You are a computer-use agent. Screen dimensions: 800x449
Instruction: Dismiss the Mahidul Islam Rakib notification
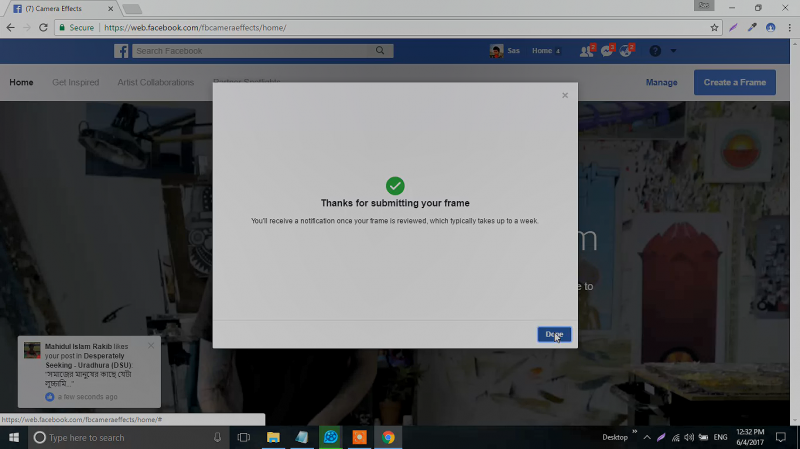point(151,345)
